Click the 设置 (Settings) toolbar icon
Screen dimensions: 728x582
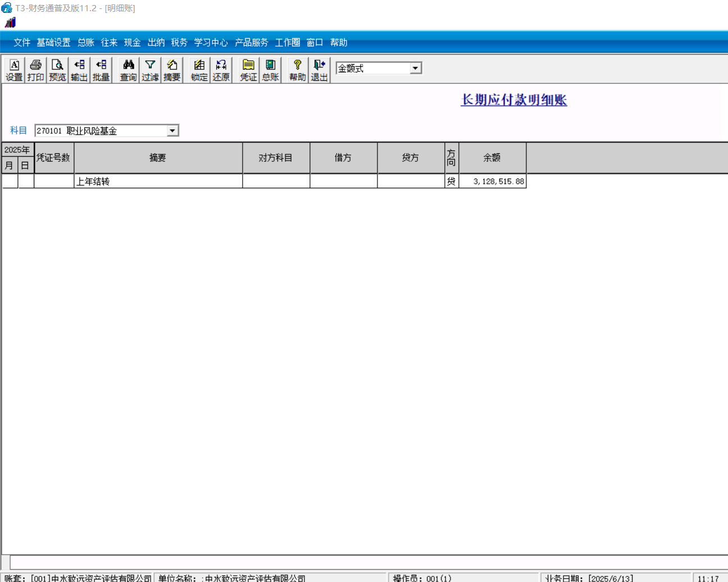click(x=14, y=70)
